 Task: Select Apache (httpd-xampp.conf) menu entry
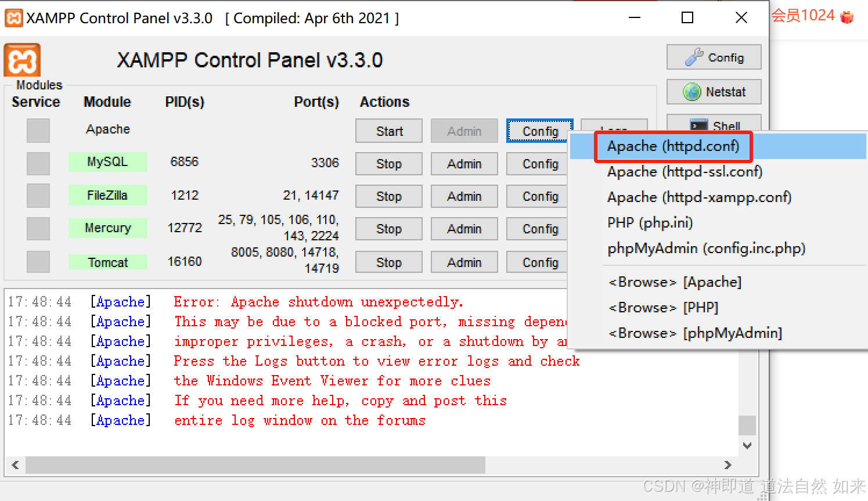(x=718, y=197)
